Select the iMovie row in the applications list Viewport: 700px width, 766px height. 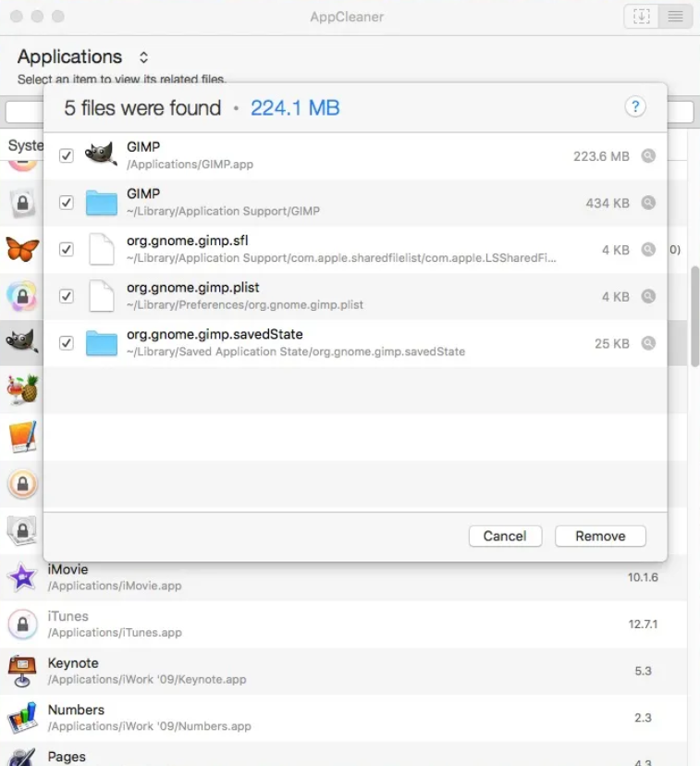point(344,577)
